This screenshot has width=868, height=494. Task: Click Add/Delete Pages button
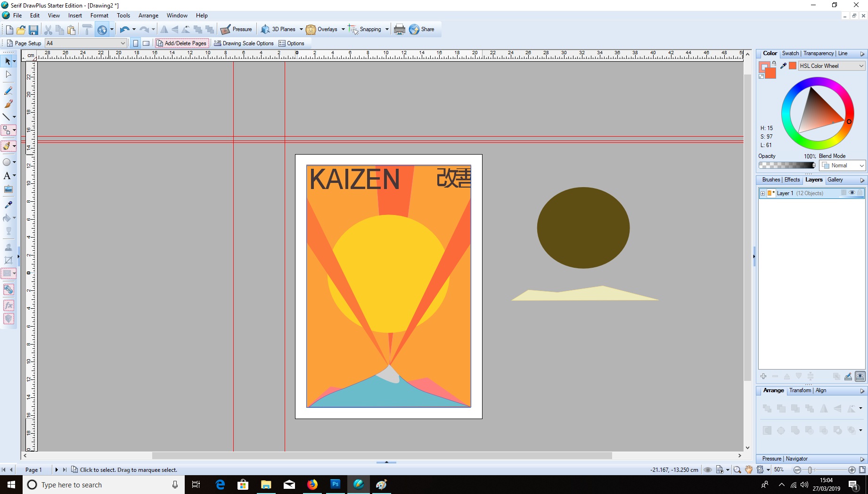181,43
